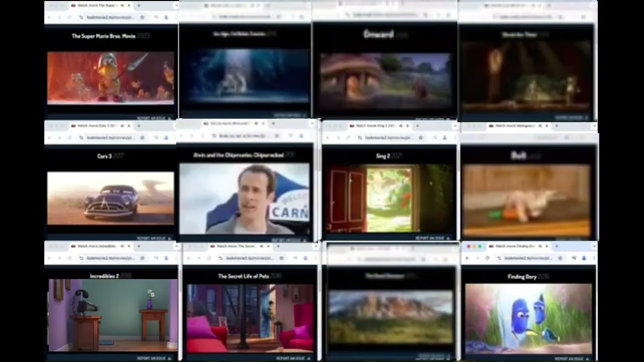Select the 'Watch movie Finding Dory' tab
This screenshot has width=644, height=362.
[x=518, y=246]
